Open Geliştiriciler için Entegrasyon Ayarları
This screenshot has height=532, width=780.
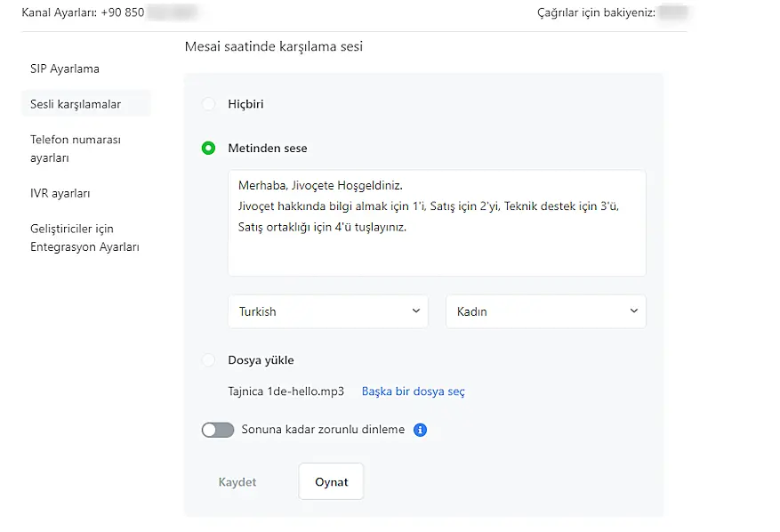coord(84,238)
